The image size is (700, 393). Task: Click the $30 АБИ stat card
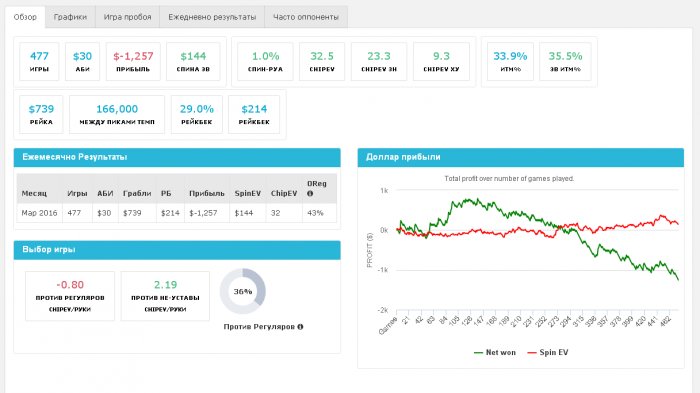pyautogui.click(x=82, y=62)
